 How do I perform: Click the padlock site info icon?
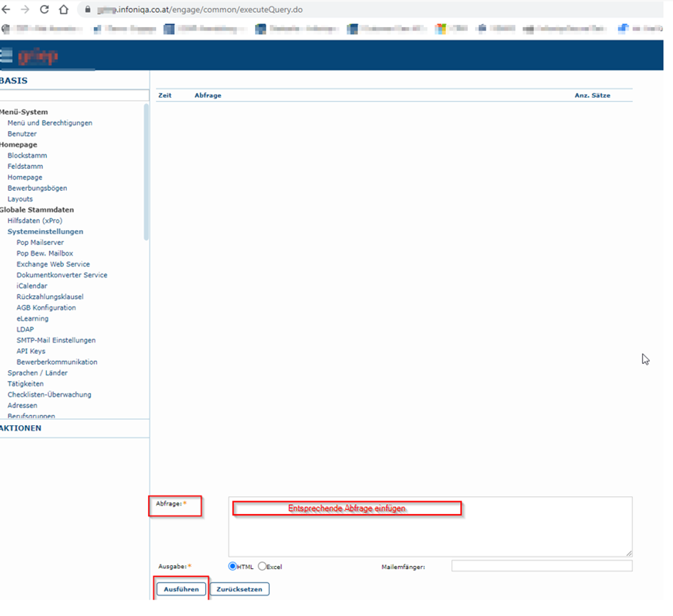[x=88, y=10]
